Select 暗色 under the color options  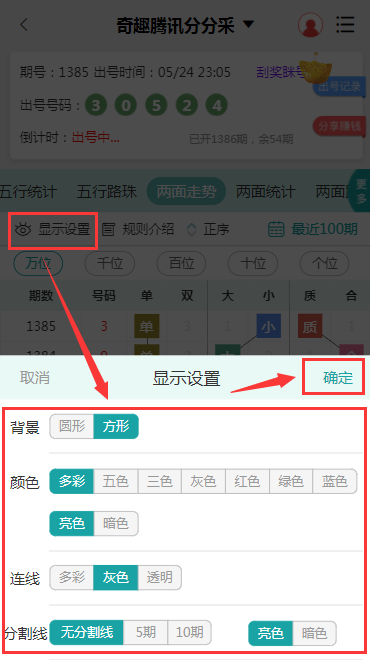(x=116, y=524)
